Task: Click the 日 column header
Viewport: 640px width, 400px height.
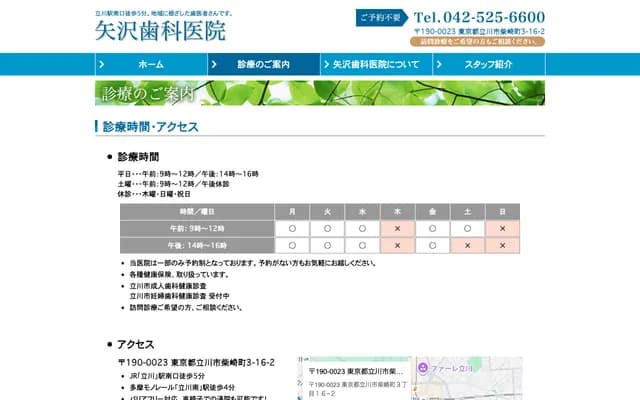Action: tap(502, 212)
